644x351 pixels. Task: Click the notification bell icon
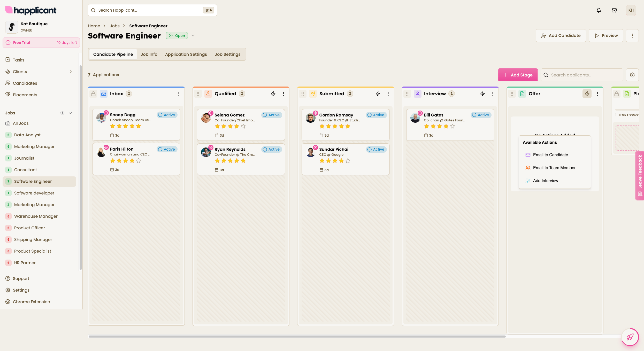click(x=599, y=10)
